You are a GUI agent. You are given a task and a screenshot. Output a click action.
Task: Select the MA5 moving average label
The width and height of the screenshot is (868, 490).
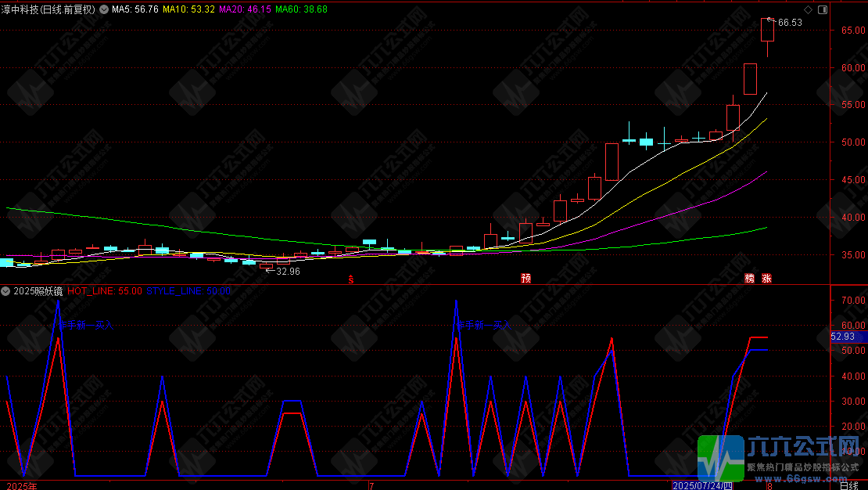coord(135,9)
